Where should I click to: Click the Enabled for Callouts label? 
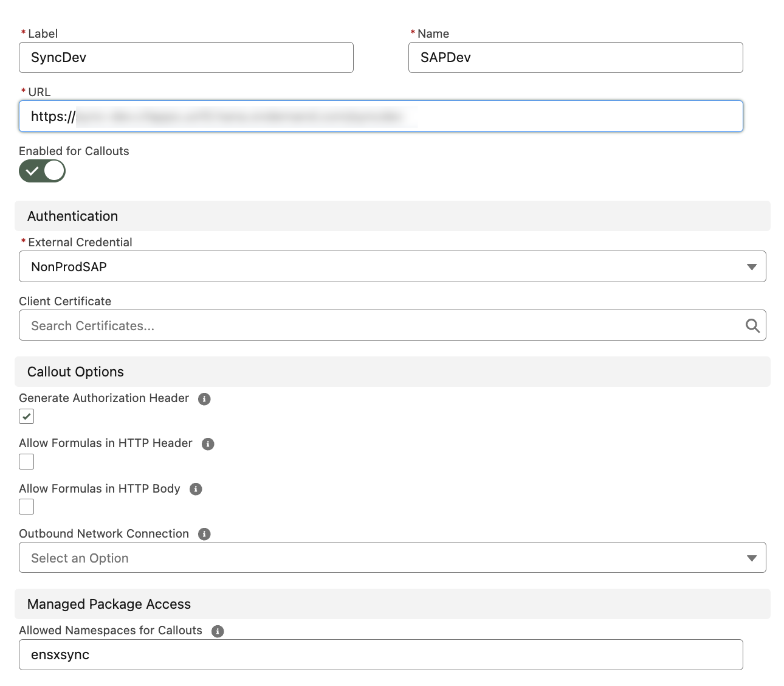point(74,151)
